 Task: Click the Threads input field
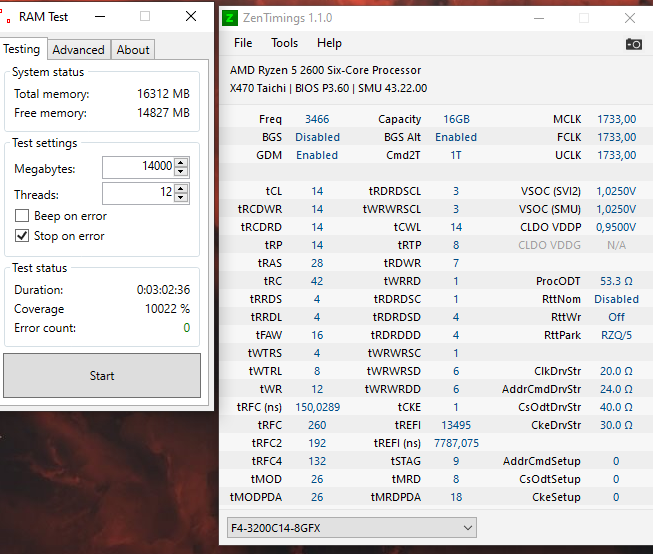click(139, 193)
